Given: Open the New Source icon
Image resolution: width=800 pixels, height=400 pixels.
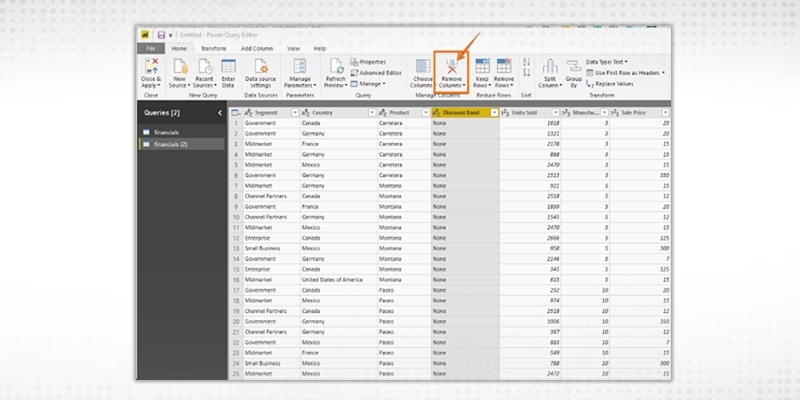Looking at the screenshot, I should pyautogui.click(x=180, y=66).
